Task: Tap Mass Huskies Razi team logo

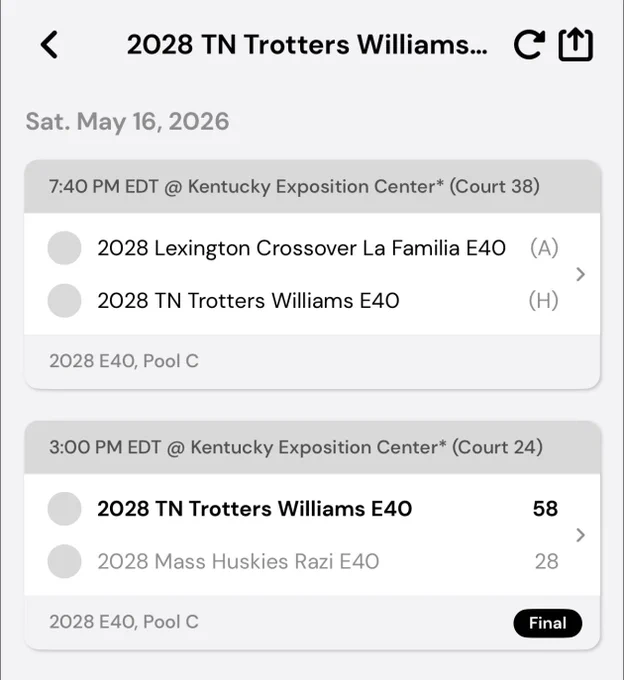Action: pyautogui.click(x=64, y=561)
